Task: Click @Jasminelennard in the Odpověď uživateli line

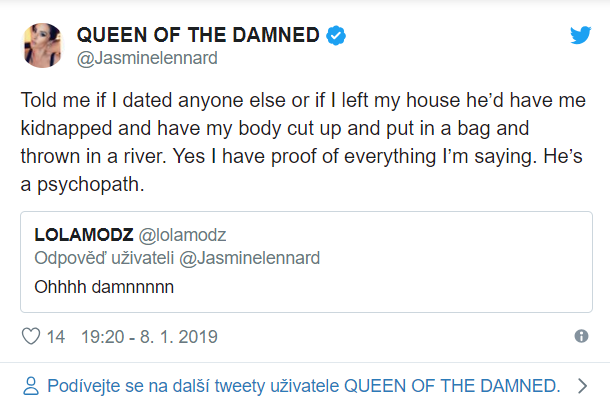Action: 249,258
